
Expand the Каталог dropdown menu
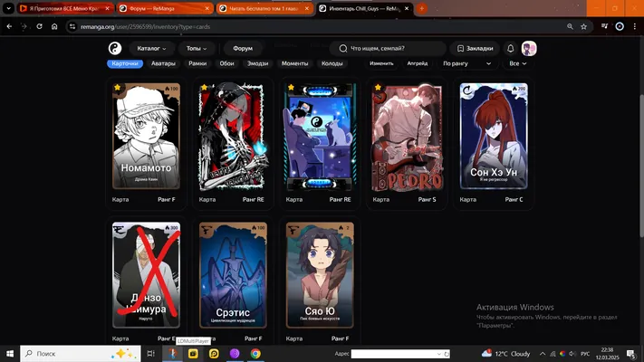(x=151, y=49)
